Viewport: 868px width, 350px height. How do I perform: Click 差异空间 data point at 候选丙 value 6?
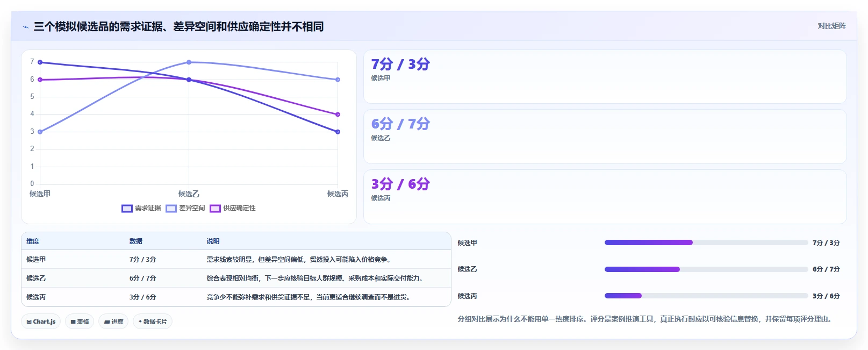[x=338, y=80]
